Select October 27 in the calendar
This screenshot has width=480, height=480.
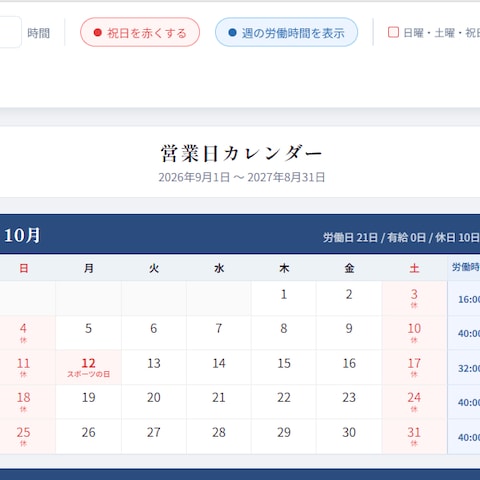(154, 436)
